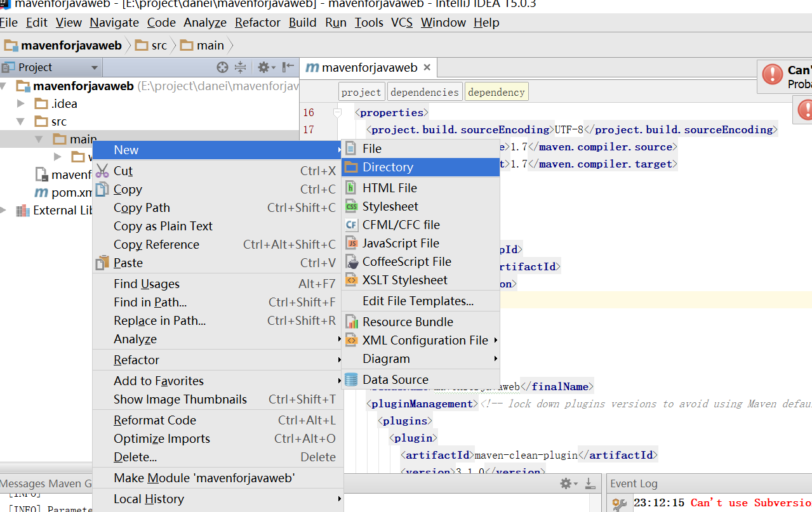Click the XML Configuration File icon
This screenshot has width=812, height=512.
point(351,340)
